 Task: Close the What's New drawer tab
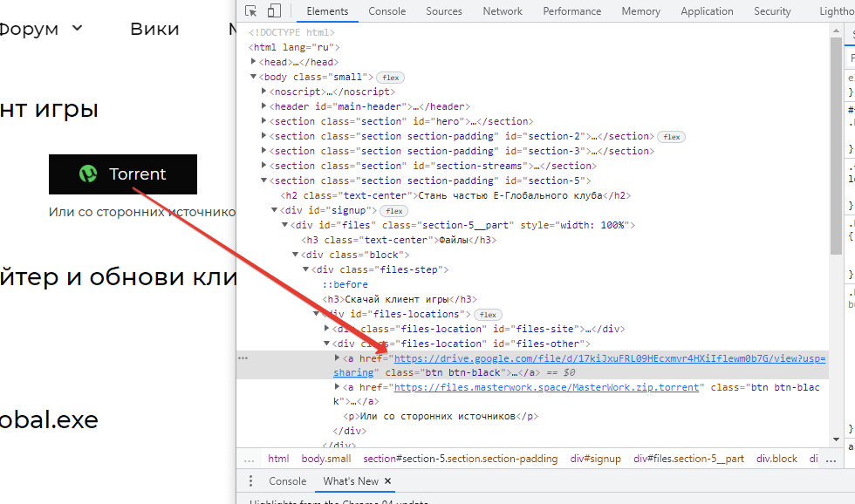click(x=387, y=481)
